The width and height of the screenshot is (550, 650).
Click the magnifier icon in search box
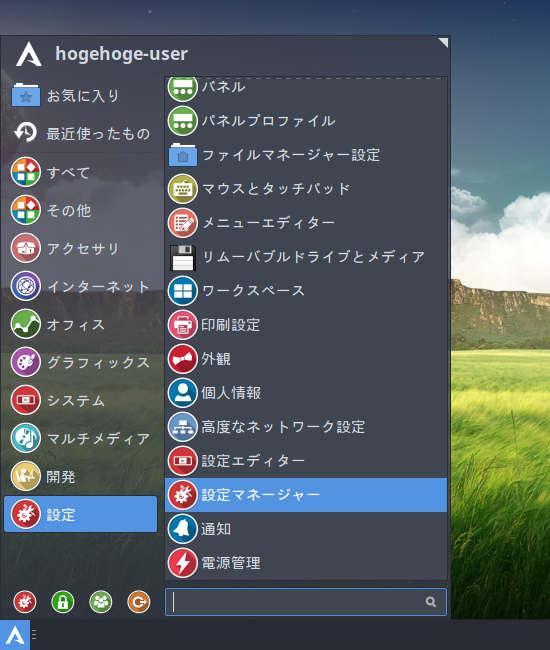[431, 602]
